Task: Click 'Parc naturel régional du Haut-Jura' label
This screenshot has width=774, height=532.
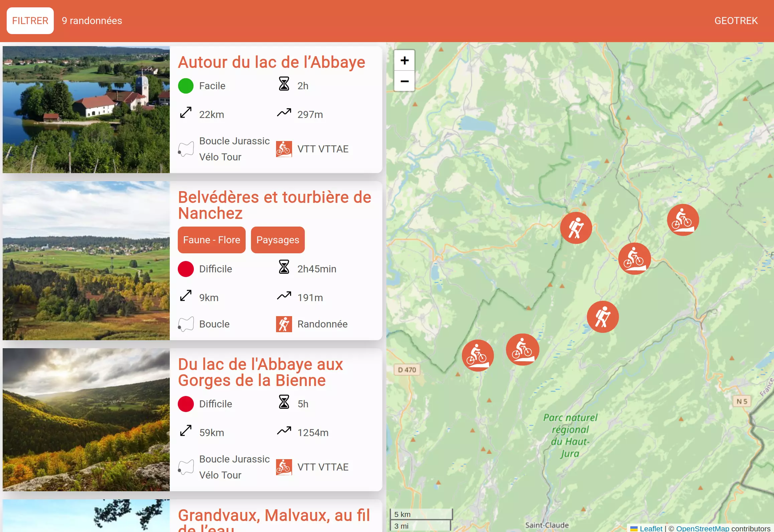Action: [570, 435]
